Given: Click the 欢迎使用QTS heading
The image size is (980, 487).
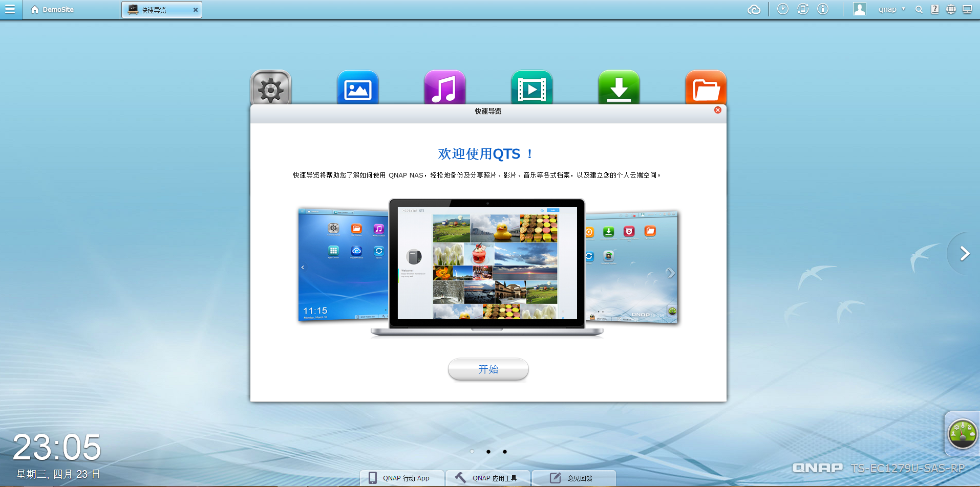Looking at the screenshot, I should click(x=486, y=153).
